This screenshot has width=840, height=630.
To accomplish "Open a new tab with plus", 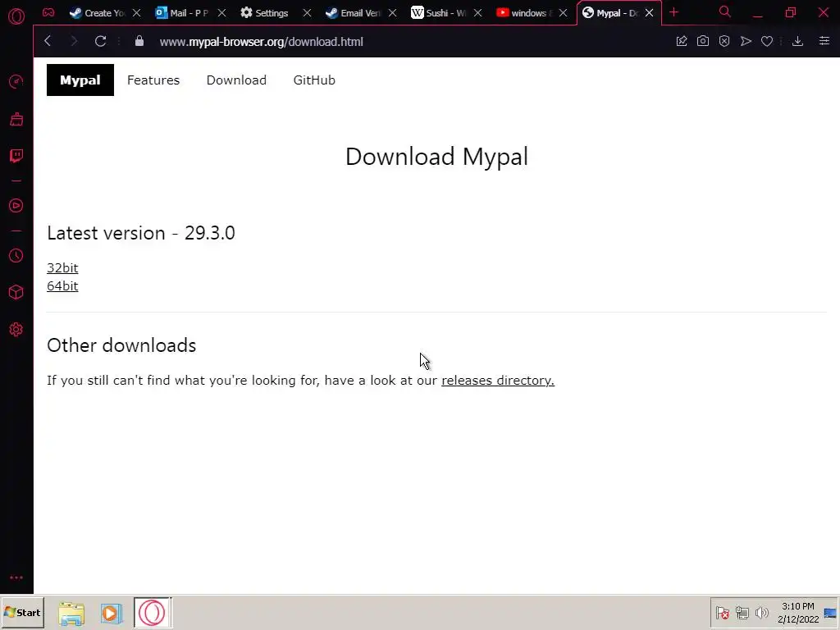I will [x=674, y=12].
